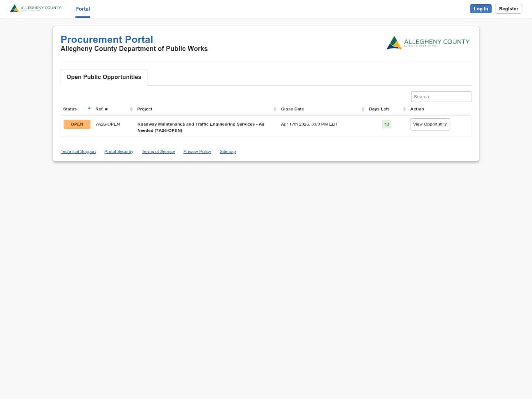Select the Portal navigation item
The image size is (532, 399).
pyautogui.click(x=82, y=9)
